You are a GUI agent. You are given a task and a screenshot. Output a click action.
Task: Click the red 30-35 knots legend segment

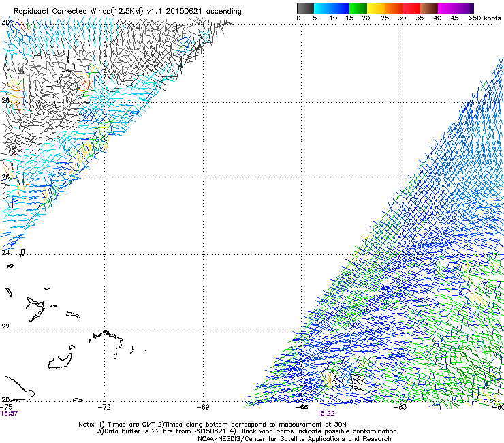(411, 8)
